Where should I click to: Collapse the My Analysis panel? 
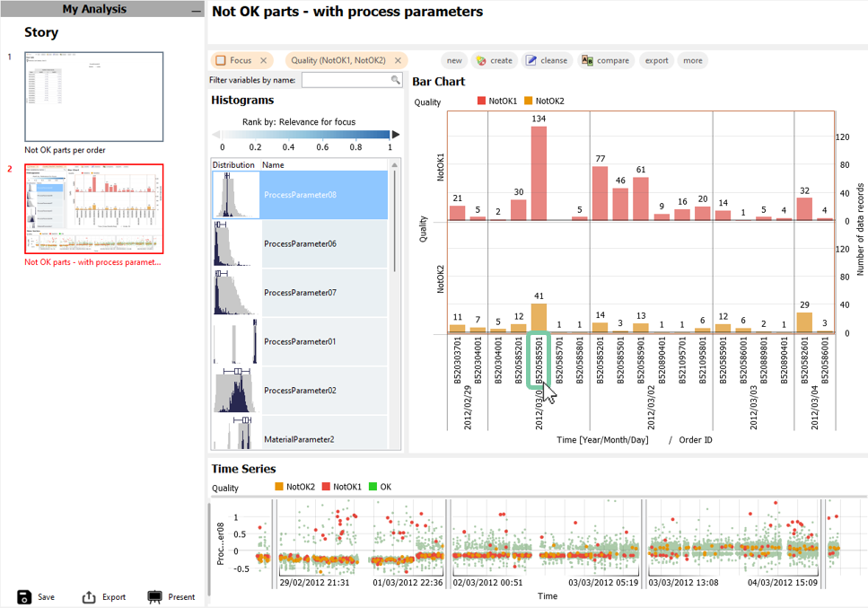[x=197, y=10]
